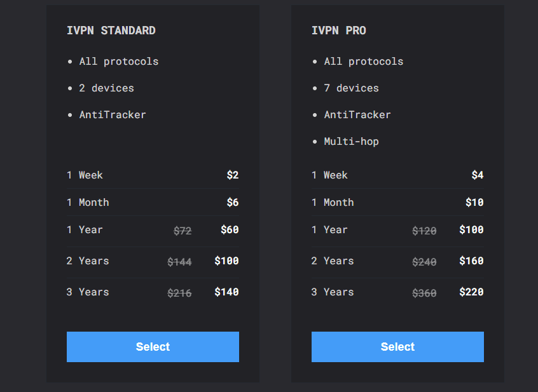538x392 pixels.
Task: Choose Pro 1 Month $10 row
Action: 397,202
